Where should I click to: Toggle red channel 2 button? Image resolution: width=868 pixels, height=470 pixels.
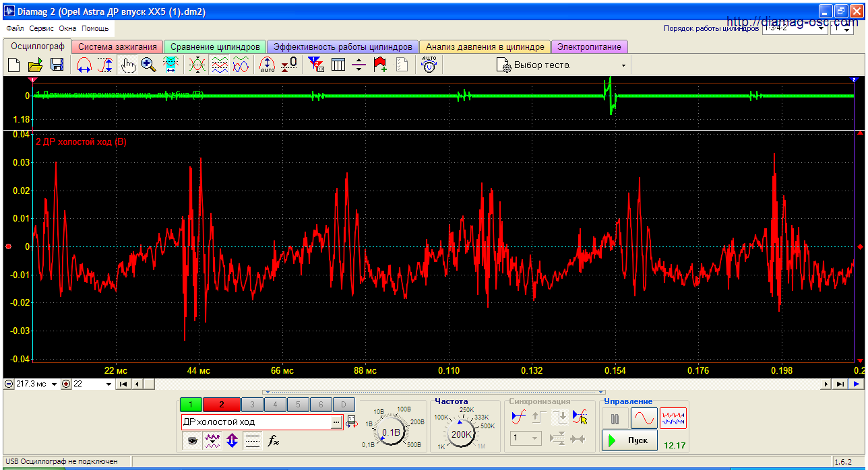click(x=221, y=405)
